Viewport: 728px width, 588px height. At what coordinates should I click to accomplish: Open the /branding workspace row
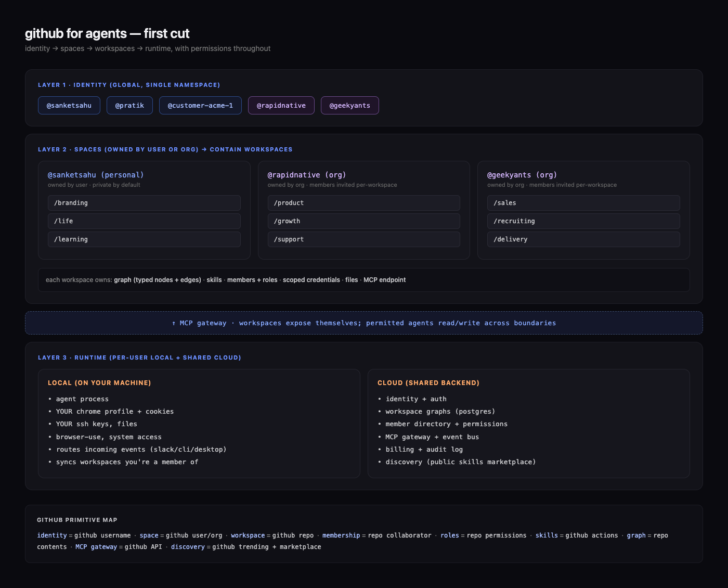tap(144, 203)
